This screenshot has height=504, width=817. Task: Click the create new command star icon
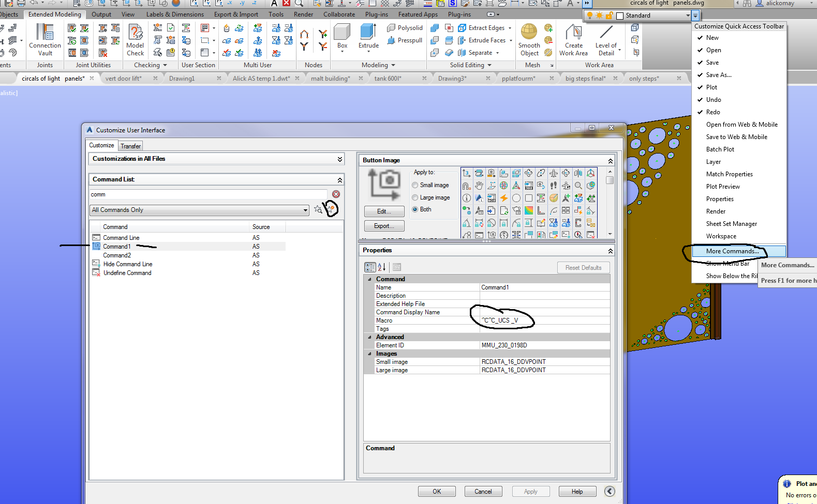coord(331,209)
